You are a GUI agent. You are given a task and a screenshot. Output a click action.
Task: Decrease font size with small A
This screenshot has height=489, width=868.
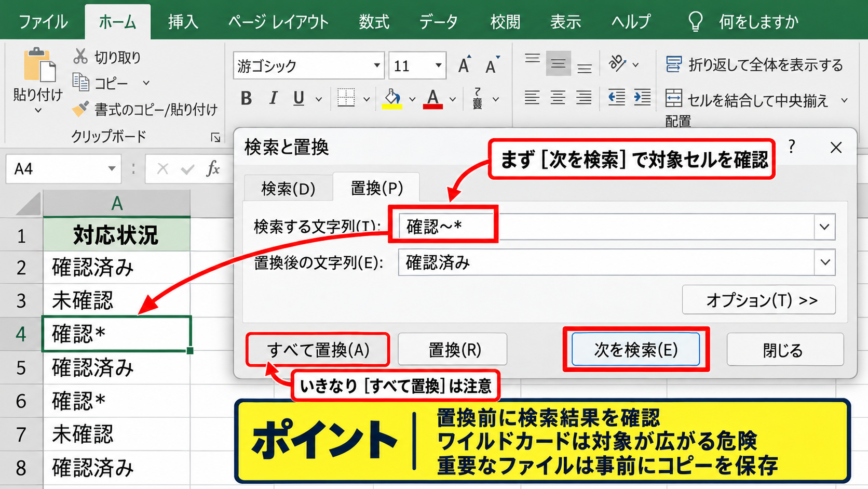[492, 65]
